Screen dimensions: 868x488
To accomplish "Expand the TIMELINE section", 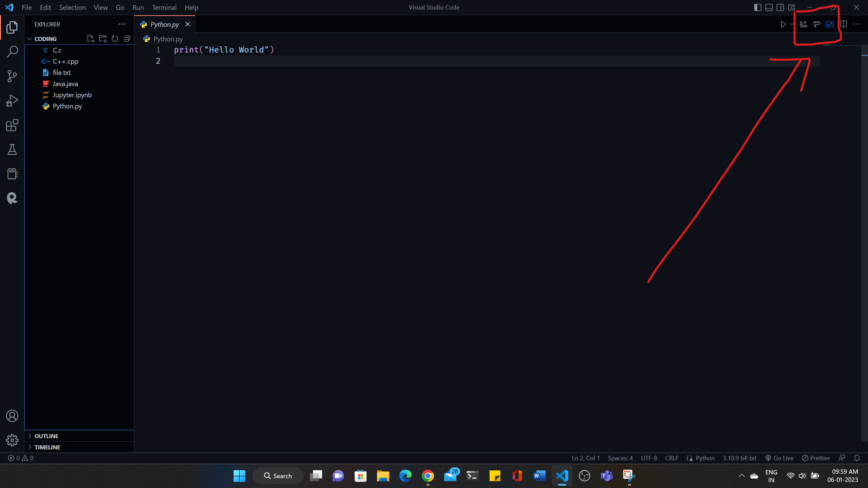I will click(x=47, y=447).
